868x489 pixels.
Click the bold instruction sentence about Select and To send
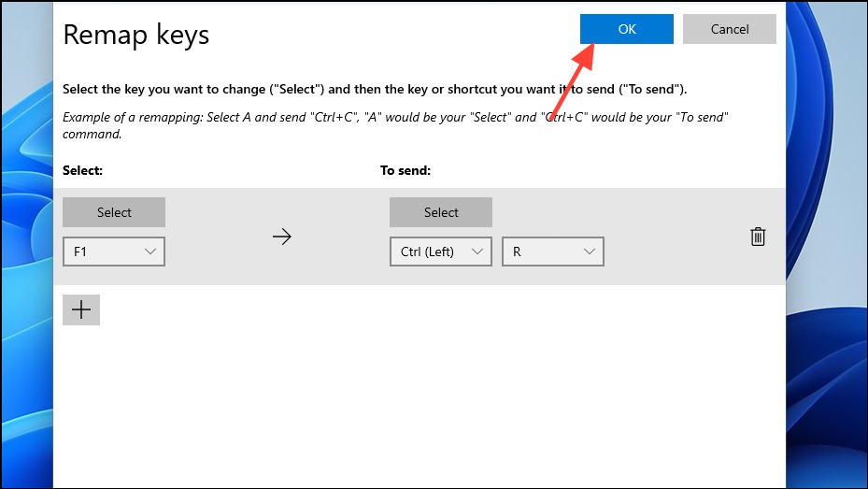tap(375, 89)
